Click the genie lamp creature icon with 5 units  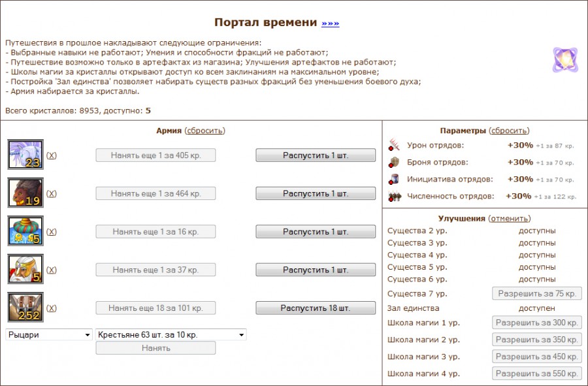pyautogui.click(x=25, y=231)
